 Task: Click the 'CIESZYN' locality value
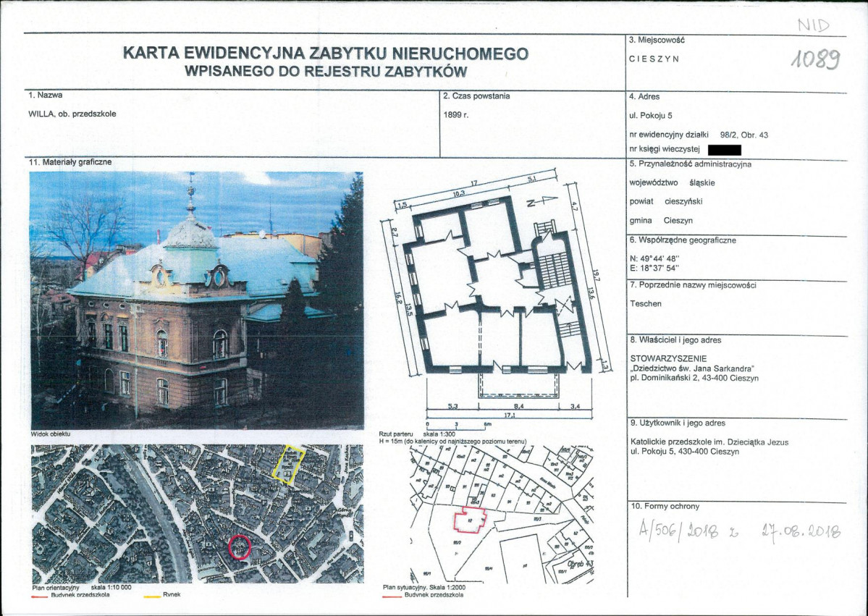654,59
